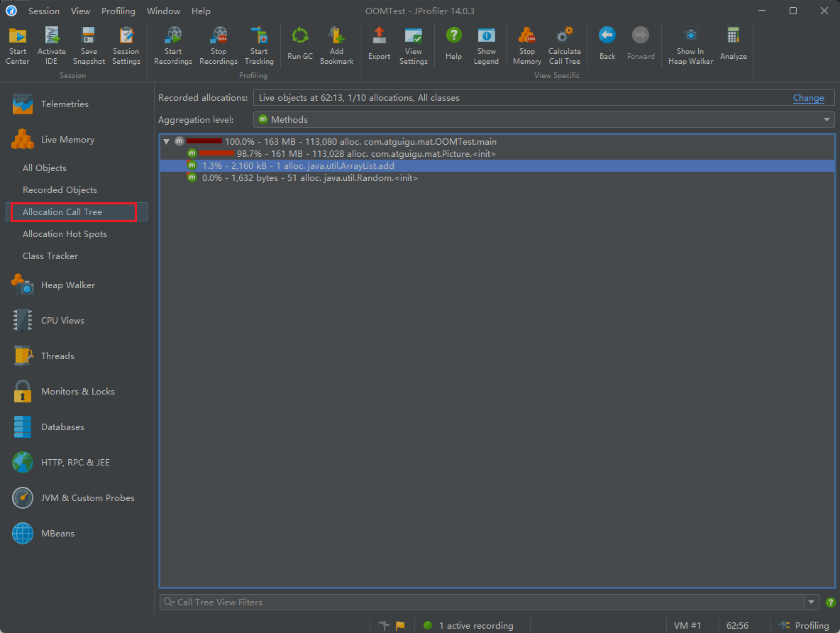Show Legend from toolbar
This screenshot has height=633, width=840.
(487, 46)
